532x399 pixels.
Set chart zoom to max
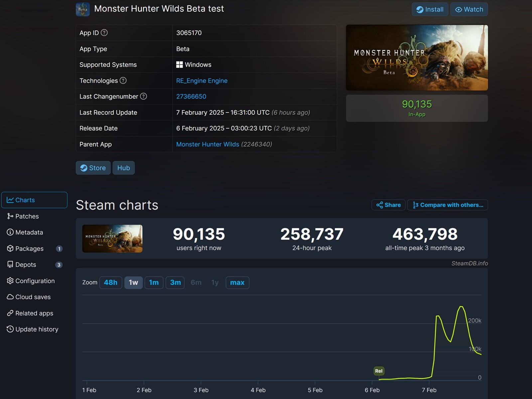237,283
